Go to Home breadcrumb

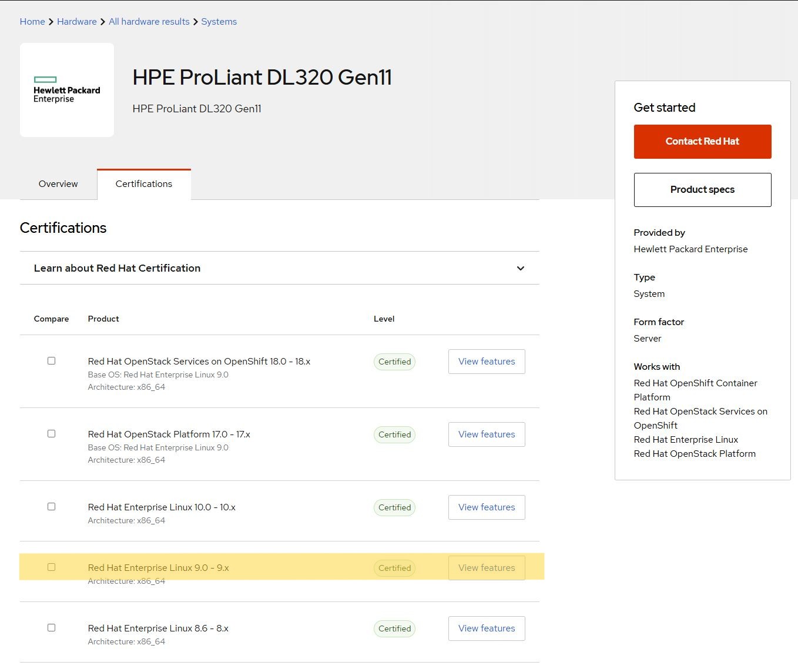(x=32, y=22)
